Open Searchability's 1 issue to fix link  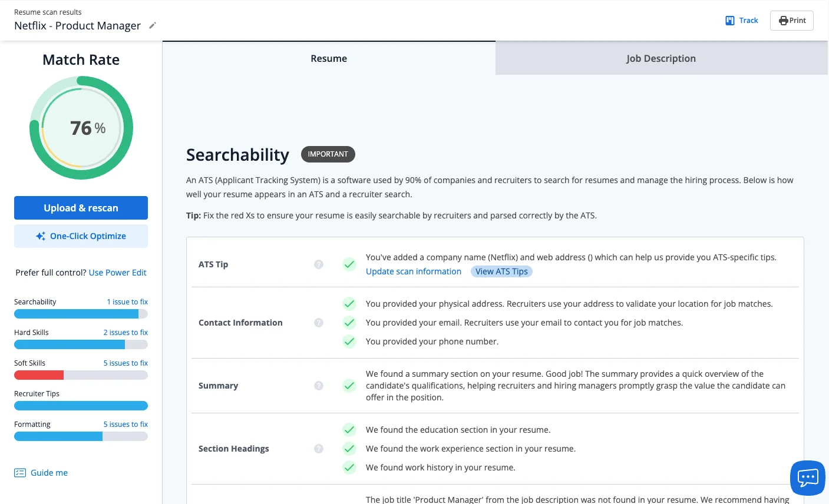(127, 301)
